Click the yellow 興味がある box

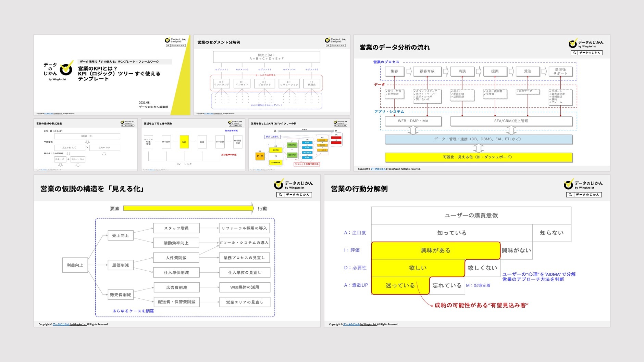click(x=436, y=250)
